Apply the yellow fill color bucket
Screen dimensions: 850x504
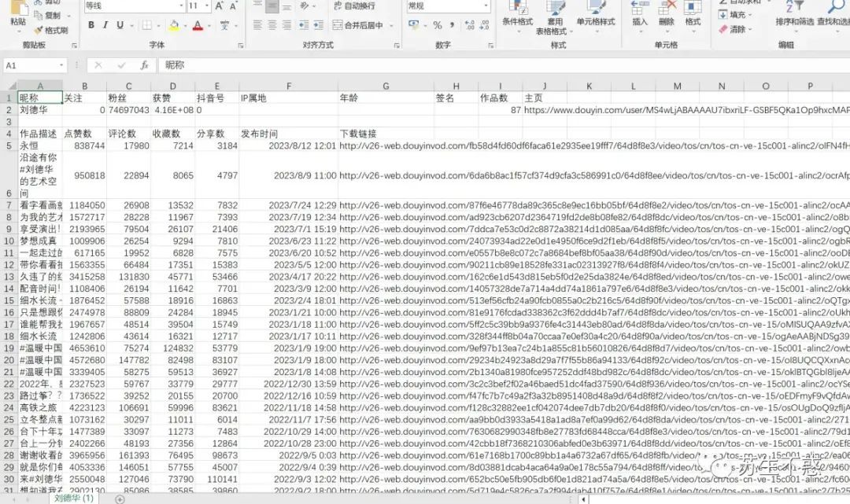(173, 25)
